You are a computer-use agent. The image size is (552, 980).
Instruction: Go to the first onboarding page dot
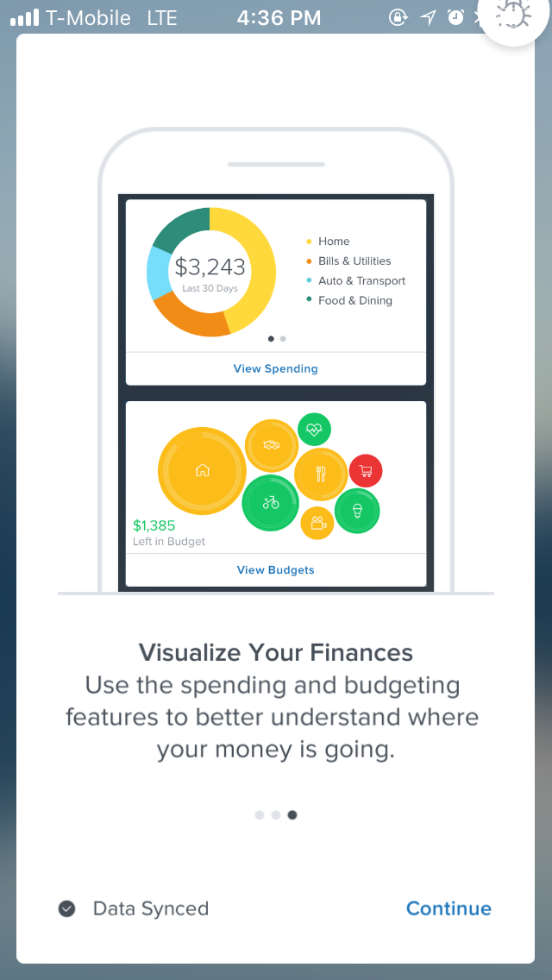coord(260,815)
